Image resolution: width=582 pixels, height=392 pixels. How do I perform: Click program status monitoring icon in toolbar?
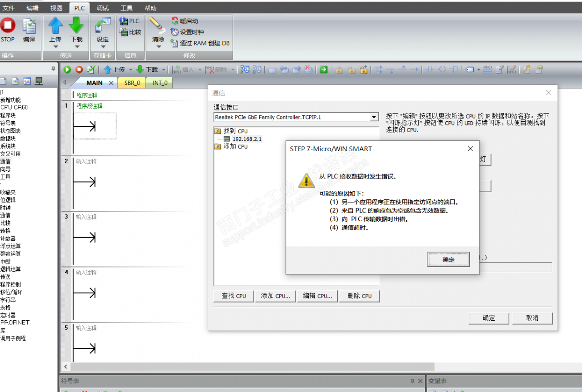(245, 69)
